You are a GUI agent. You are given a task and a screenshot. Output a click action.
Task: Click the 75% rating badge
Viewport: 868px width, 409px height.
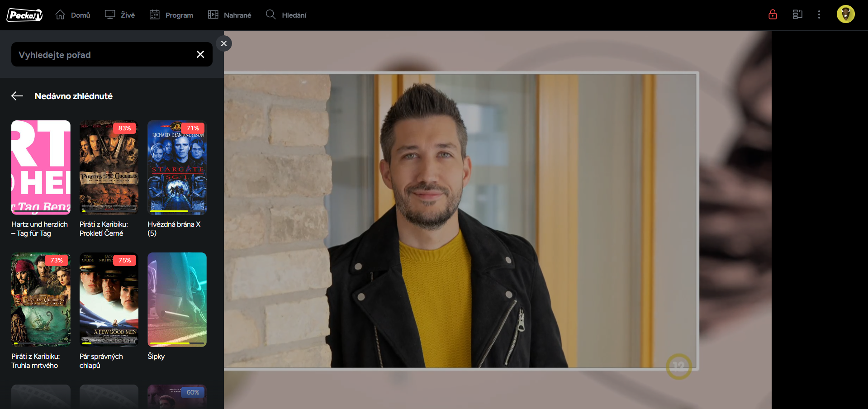click(124, 260)
